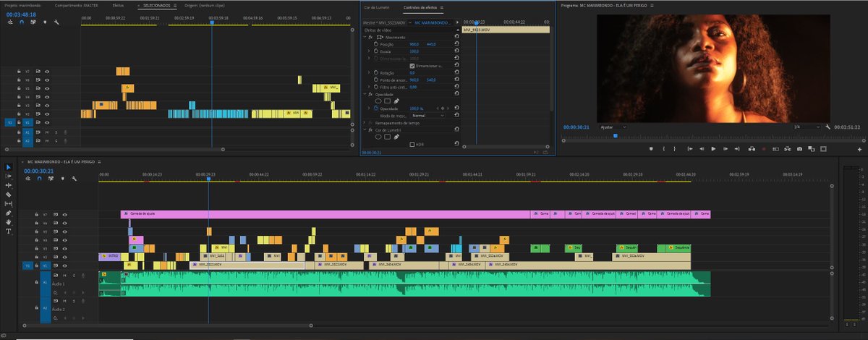868x340 pixels.
Task: Draw ellipse mask under Opacidade
Action: click(378, 101)
